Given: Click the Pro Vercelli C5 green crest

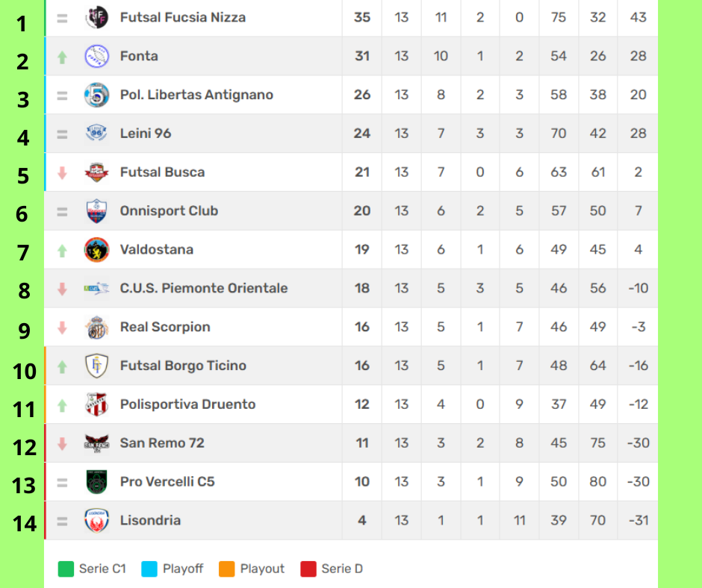Looking at the screenshot, I should 96,482.
